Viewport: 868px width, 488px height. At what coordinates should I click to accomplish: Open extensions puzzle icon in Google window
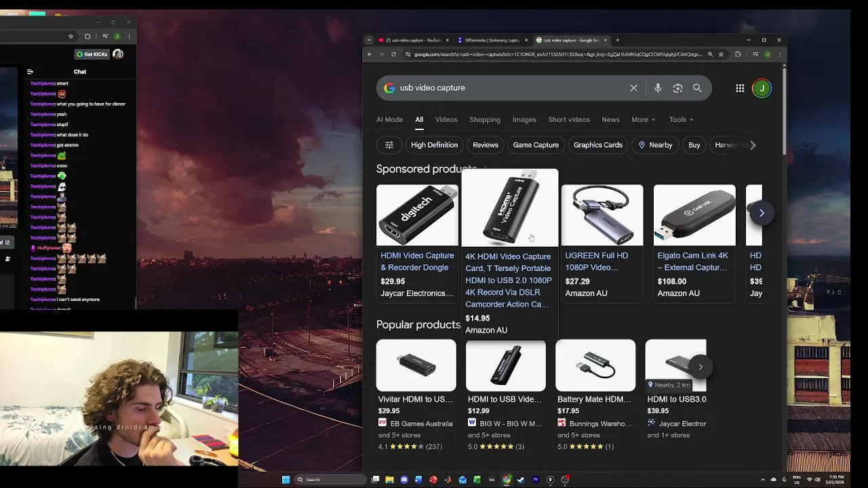tap(738, 54)
